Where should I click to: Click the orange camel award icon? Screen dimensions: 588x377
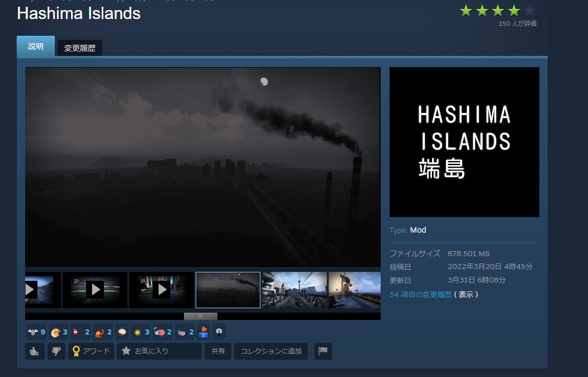pyautogui.click(x=103, y=332)
